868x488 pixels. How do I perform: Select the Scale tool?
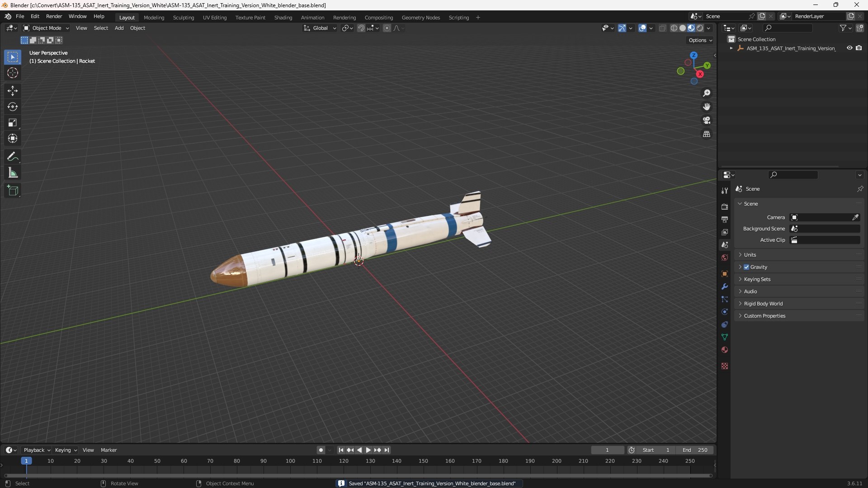(13, 122)
